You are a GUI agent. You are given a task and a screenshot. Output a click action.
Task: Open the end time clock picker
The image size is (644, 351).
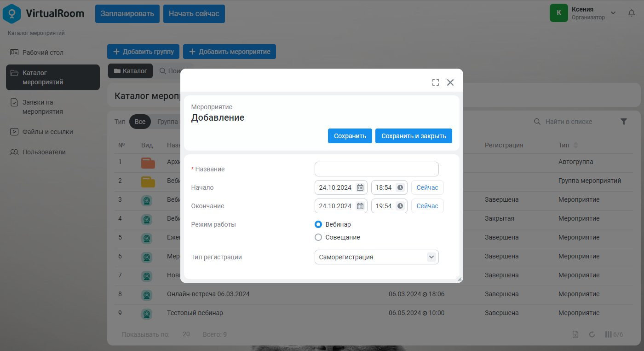tap(400, 206)
